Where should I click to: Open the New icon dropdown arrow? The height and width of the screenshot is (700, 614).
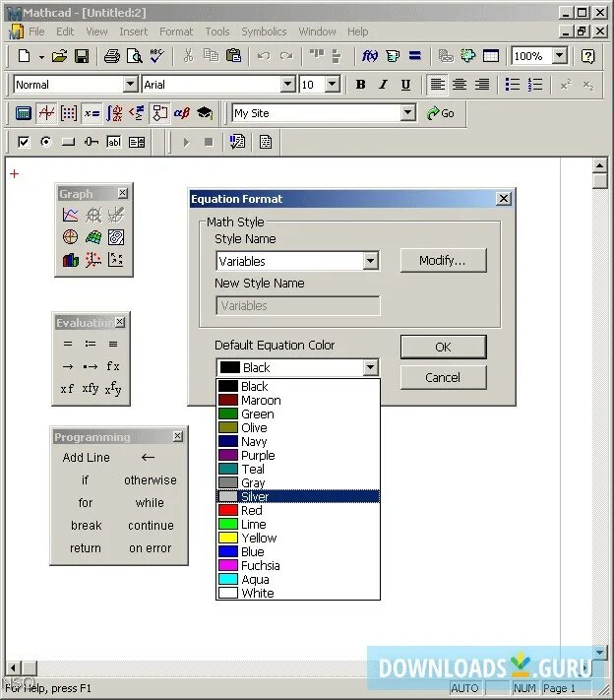(41, 57)
